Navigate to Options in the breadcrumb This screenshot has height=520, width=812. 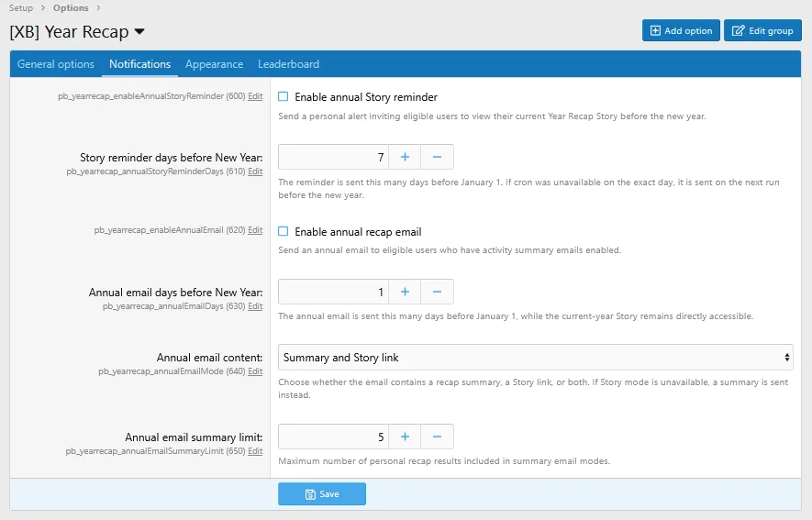coord(71,7)
